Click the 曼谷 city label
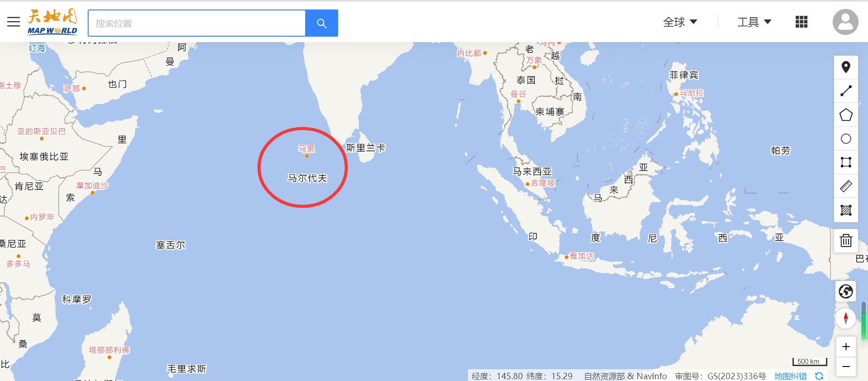 click(518, 94)
